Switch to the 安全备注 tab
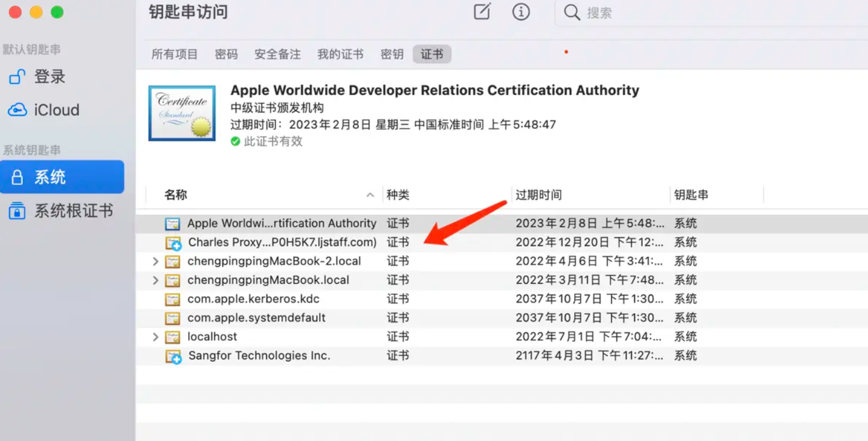This screenshot has height=441, width=868. 277,55
